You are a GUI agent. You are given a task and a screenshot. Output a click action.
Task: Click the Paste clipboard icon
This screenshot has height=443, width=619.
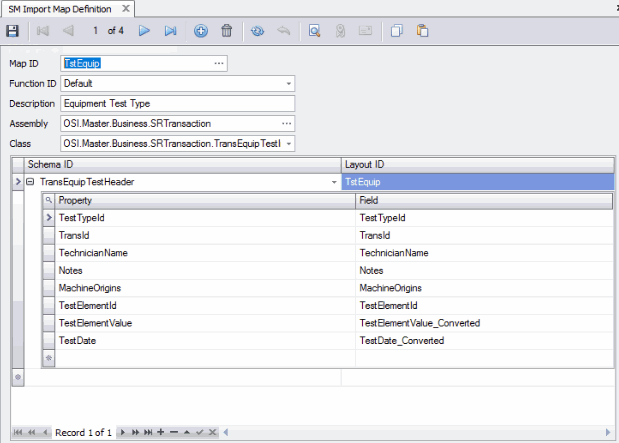(423, 31)
